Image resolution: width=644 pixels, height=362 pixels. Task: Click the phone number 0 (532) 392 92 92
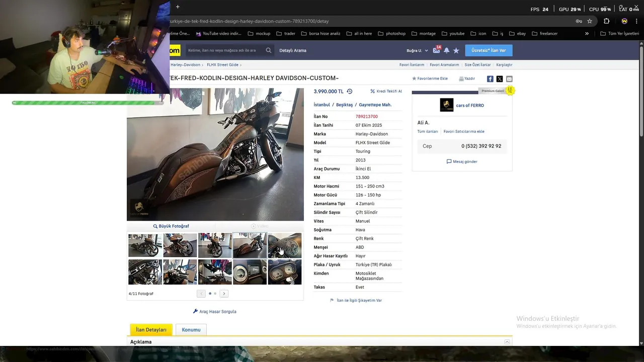[481, 146]
